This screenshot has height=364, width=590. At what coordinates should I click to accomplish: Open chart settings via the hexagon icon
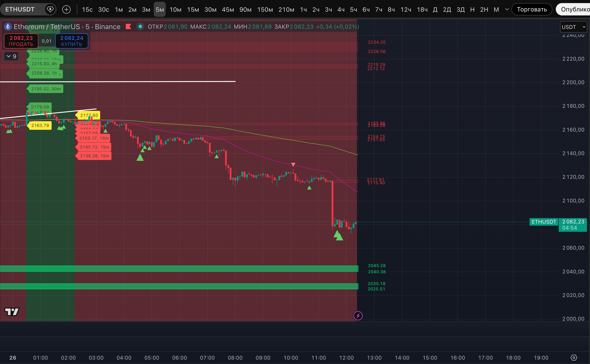(x=574, y=357)
